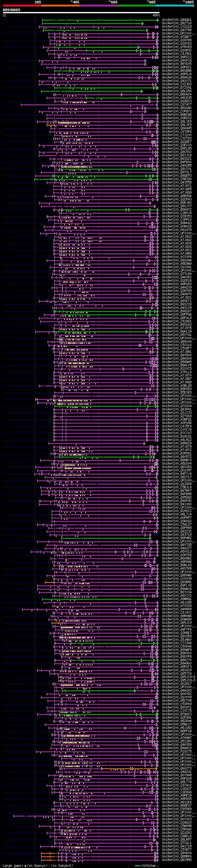
Task: Open hit UniRef100_Q84QK1
Action: (176, 20)
